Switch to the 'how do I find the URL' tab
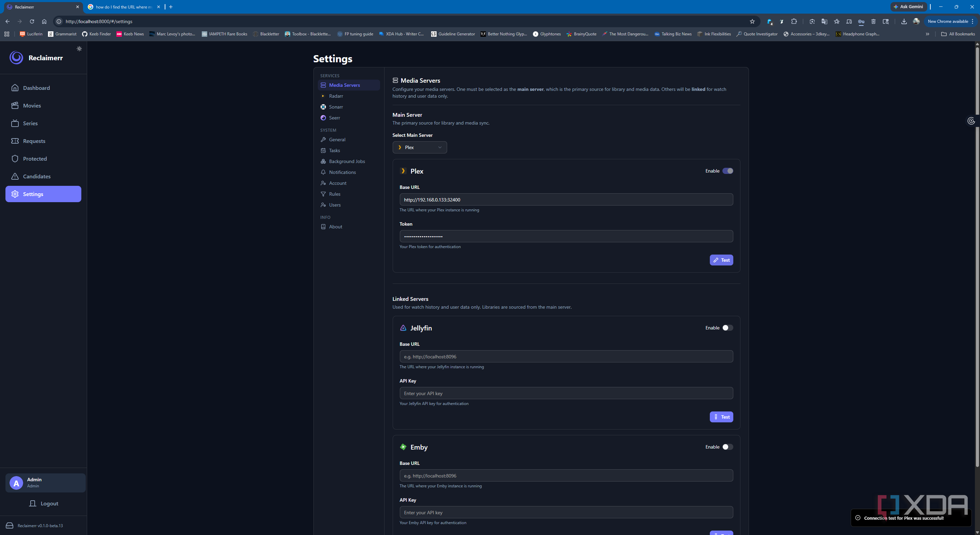Screen dimensions: 980x535 (124, 7)
